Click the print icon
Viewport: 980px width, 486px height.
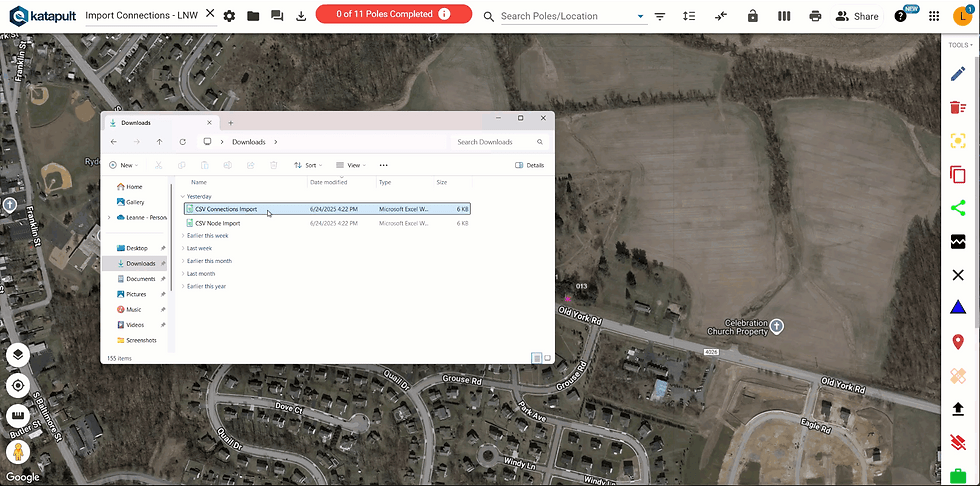(815, 16)
